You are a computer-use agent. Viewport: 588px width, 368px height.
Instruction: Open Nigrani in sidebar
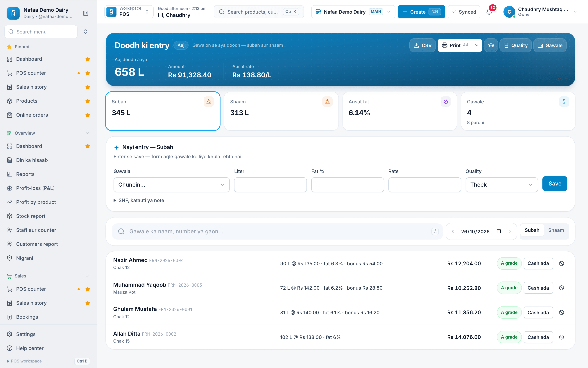49,258
